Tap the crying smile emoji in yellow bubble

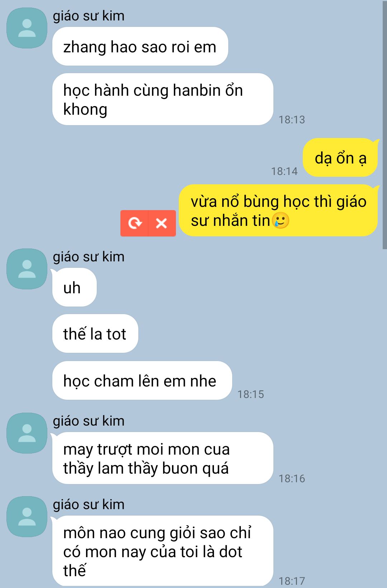(280, 220)
